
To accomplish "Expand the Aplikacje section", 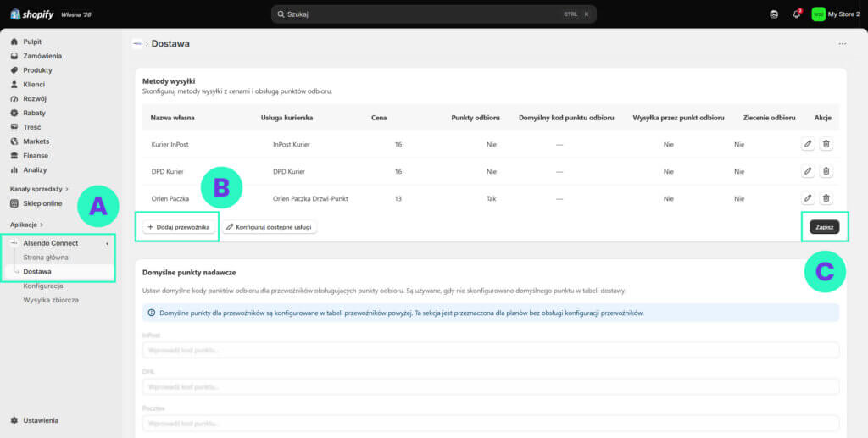I will 26,225.
